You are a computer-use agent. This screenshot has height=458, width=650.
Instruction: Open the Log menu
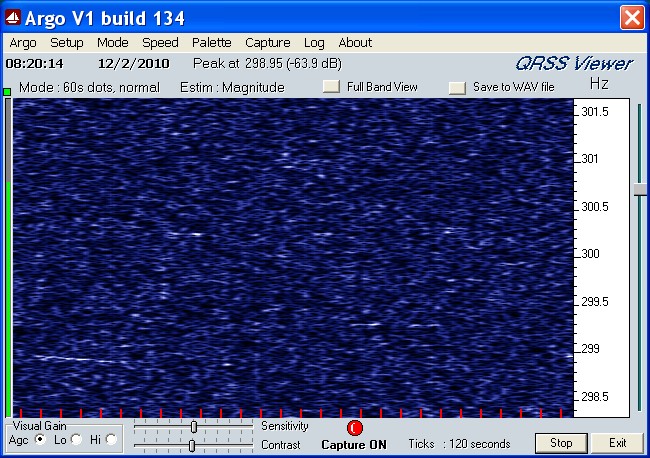(314, 43)
